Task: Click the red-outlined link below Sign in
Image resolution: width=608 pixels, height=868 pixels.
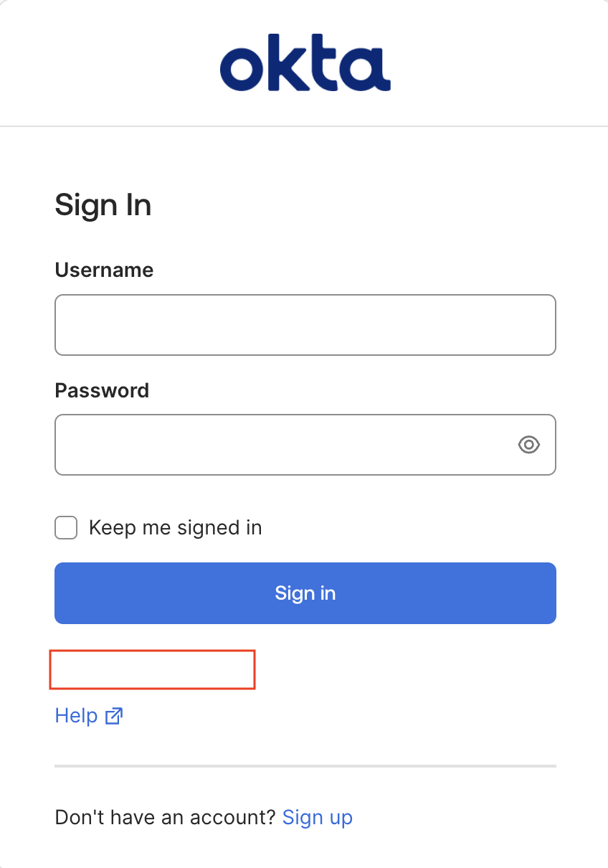Action: (152, 669)
